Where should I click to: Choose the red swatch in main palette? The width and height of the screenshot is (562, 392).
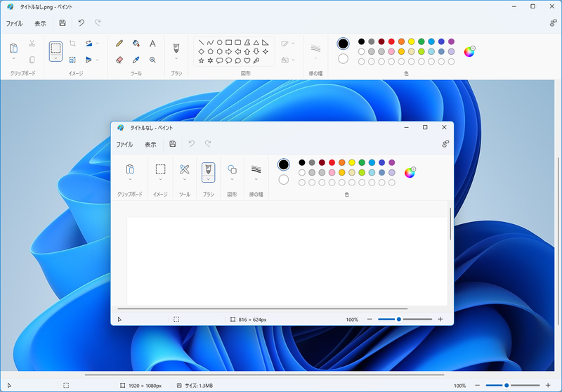pos(391,41)
